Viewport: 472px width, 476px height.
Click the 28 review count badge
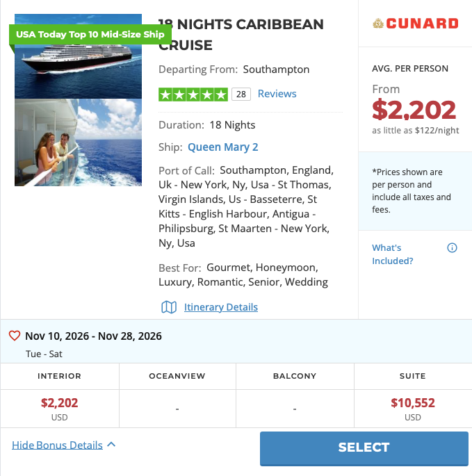[x=241, y=95]
